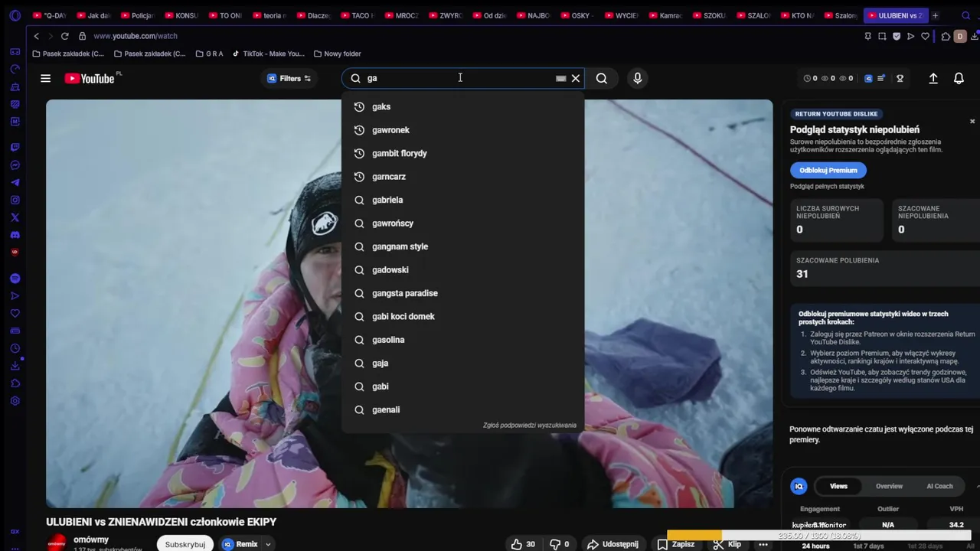
Task: Switch to the vidIQ Overview tab
Action: 889,486
